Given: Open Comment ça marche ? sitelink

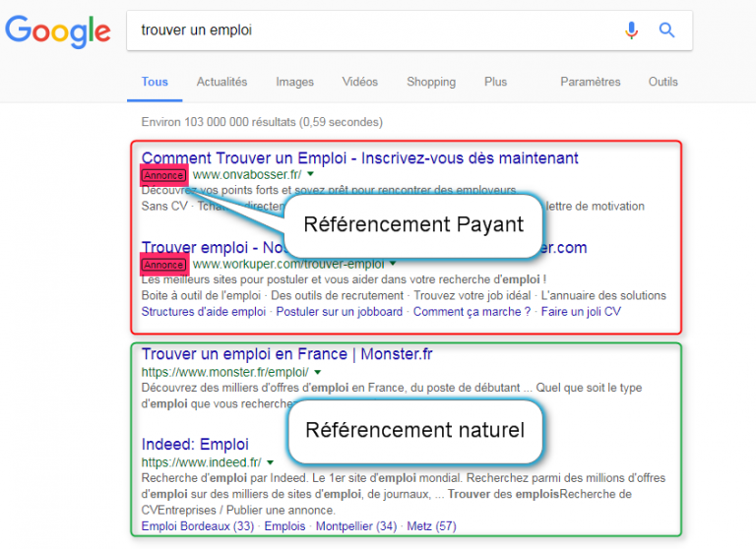Looking at the screenshot, I should pyautogui.click(x=472, y=311).
